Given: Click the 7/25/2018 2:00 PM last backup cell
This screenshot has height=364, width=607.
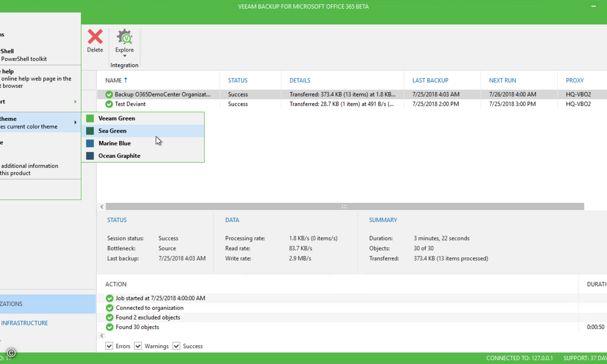Looking at the screenshot, I should coord(436,104).
